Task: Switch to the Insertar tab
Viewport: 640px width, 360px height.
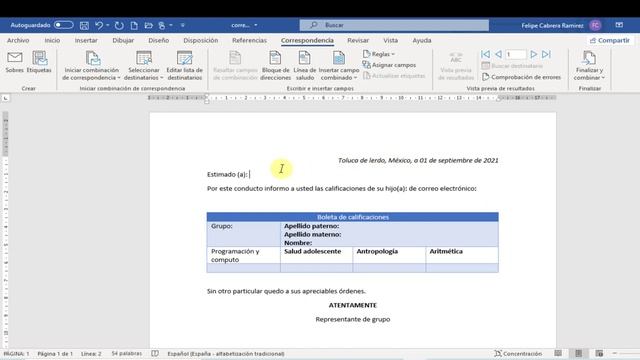Action: pyautogui.click(x=86, y=40)
